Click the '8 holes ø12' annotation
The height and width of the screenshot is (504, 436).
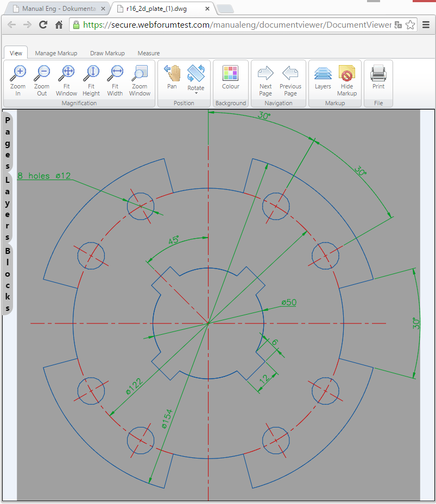coord(44,175)
